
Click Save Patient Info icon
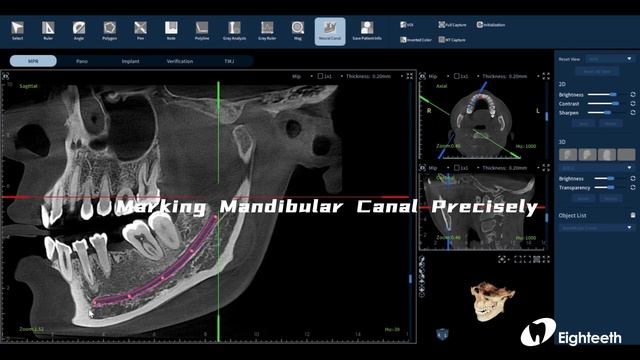pyautogui.click(x=367, y=31)
